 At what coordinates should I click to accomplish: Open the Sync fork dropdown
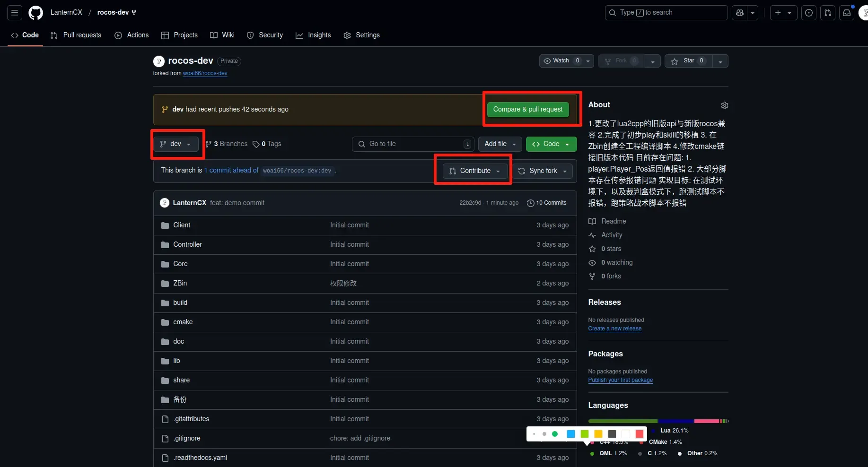pos(543,171)
